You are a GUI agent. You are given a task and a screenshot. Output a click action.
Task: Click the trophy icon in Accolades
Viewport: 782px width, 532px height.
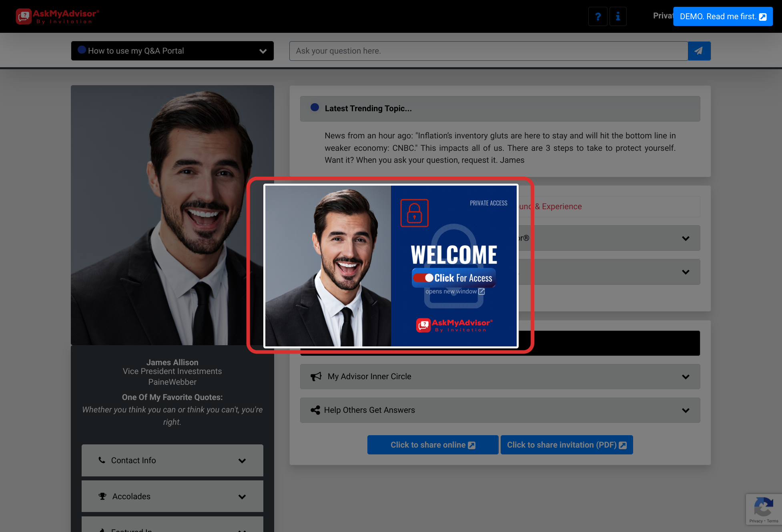point(102,496)
